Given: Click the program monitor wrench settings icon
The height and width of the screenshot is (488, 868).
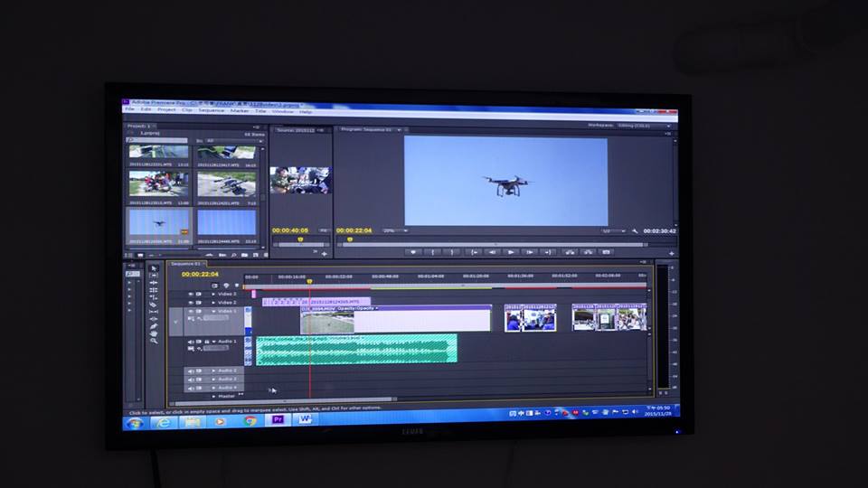Looking at the screenshot, I should pos(635,230).
